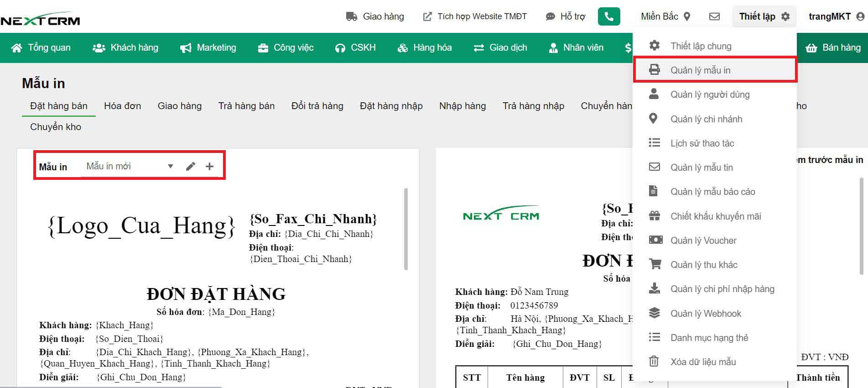Add new print template with plus icon
This screenshot has width=868, height=388.
[x=209, y=167]
